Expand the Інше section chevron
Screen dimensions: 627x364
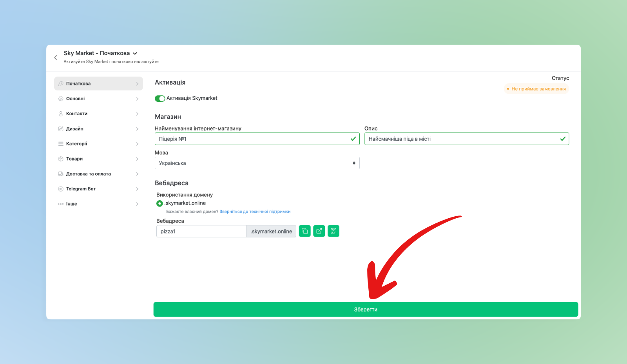click(x=137, y=204)
